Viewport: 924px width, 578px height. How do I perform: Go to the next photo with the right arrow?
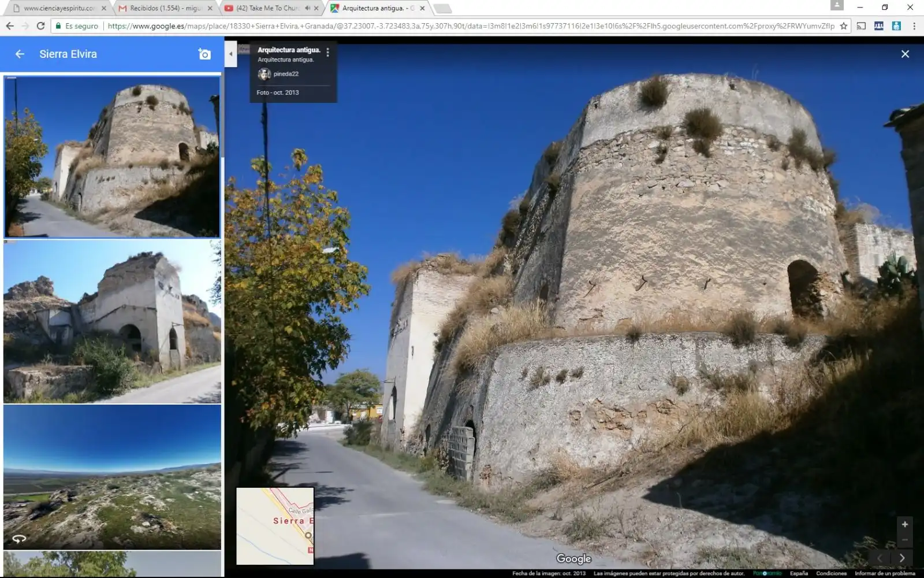(902, 558)
